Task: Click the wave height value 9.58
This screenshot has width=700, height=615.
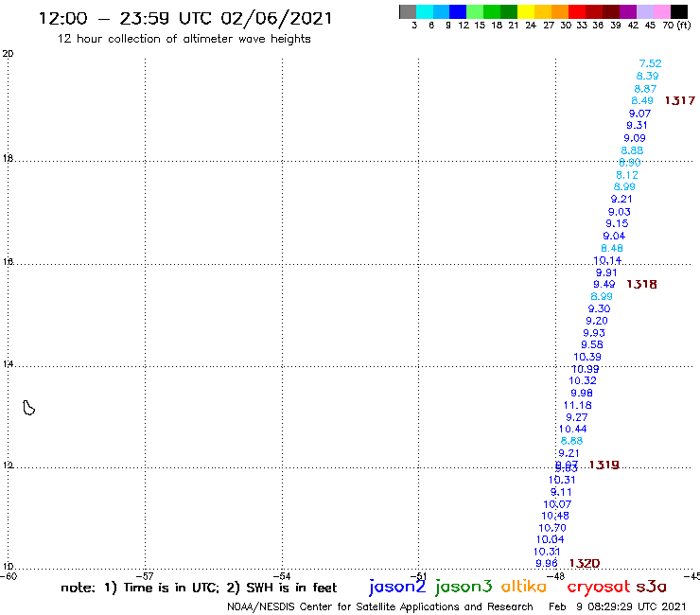Action: click(591, 344)
